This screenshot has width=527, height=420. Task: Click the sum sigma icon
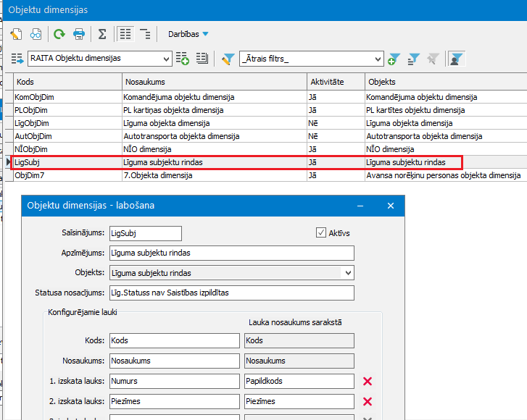(102, 34)
